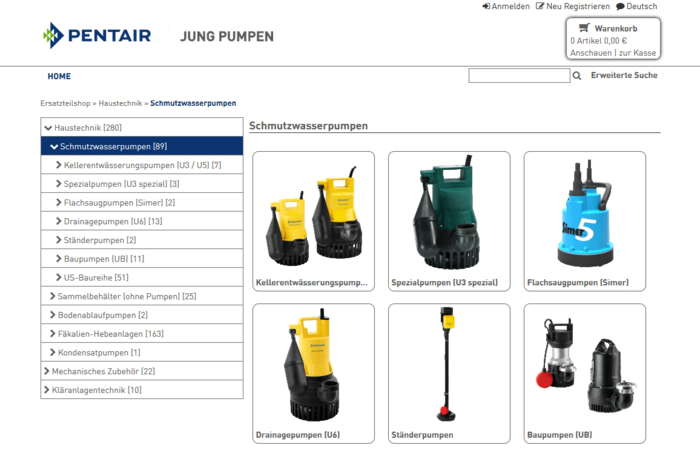Expand Spezialpumpen (U3 spezial) [3] chevron
The width and height of the screenshot is (700, 451).
(58, 184)
